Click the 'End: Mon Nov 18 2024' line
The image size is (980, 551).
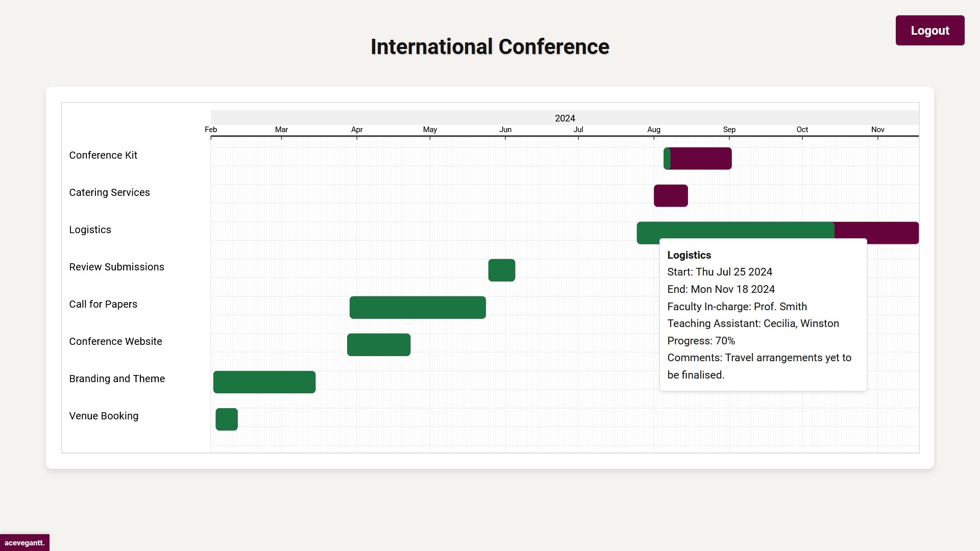(721, 289)
